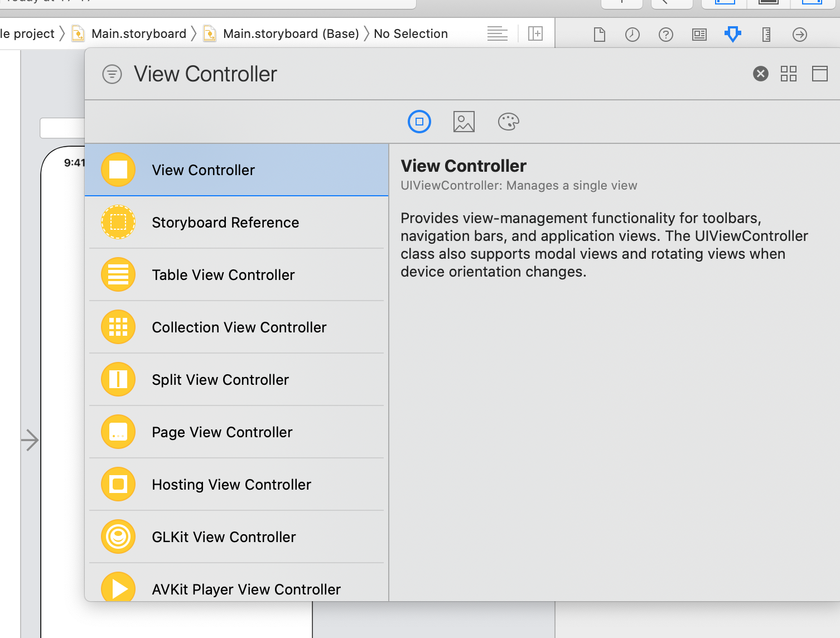840x638 pixels.
Task: Switch to the Media library tab
Action: click(464, 122)
